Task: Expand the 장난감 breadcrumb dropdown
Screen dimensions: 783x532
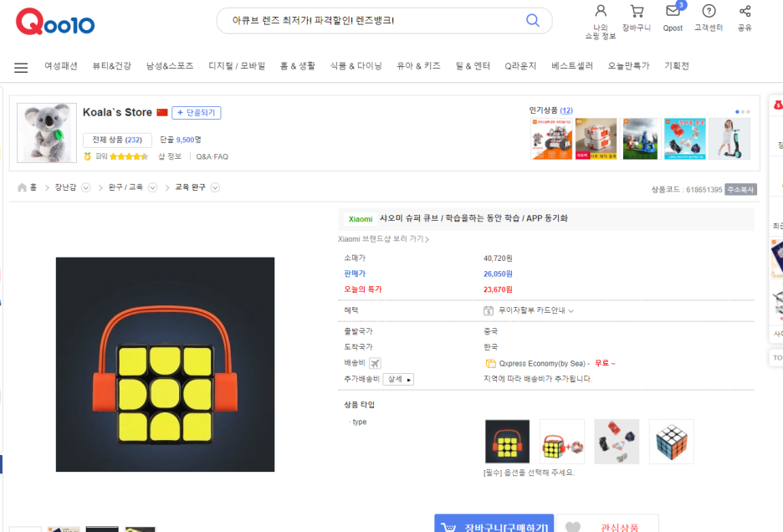Action: (x=86, y=188)
